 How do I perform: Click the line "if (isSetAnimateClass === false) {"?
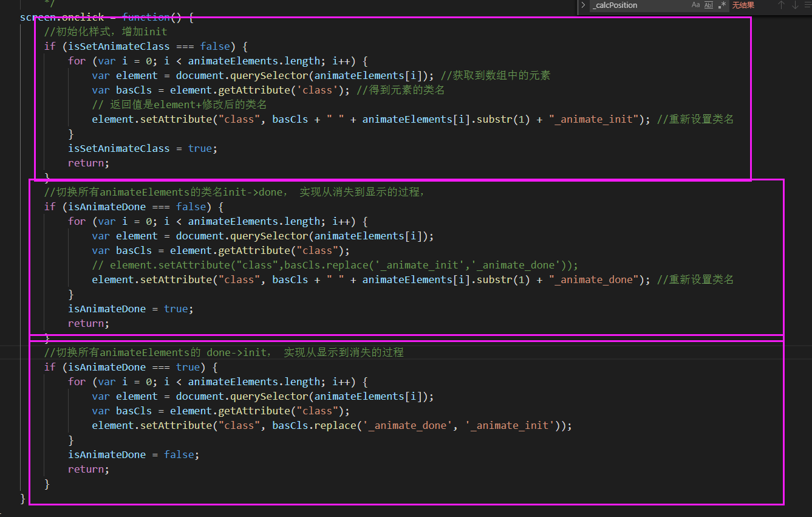click(x=146, y=46)
